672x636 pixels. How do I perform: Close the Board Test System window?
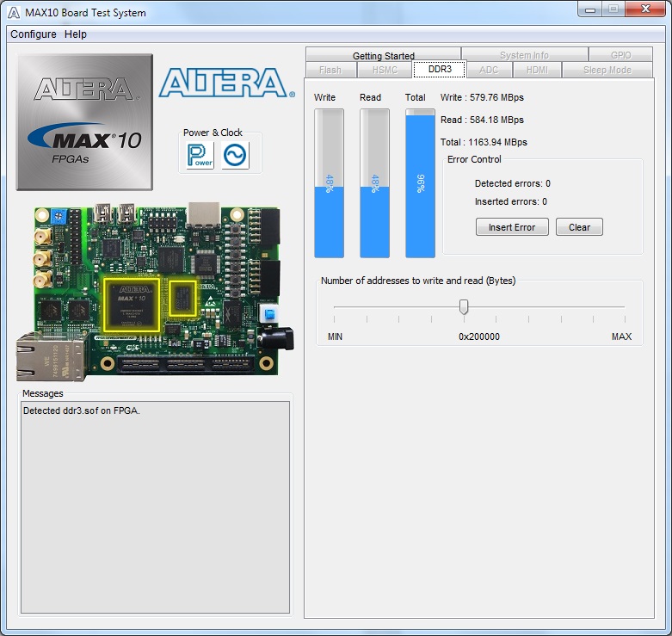645,9
